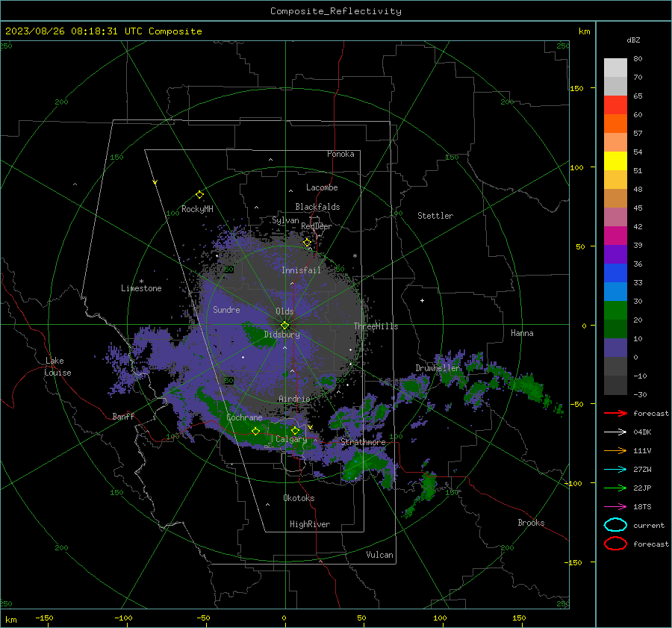Select the white 04DK arrow legend icon
The height and width of the screenshot is (628, 672).
pos(615,432)
